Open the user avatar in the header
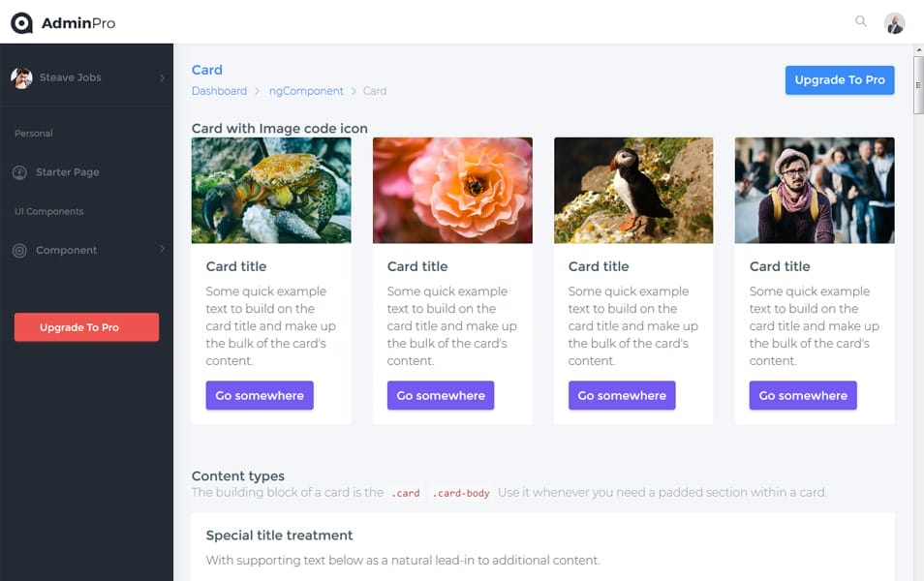924x581 pixels. 894,22
